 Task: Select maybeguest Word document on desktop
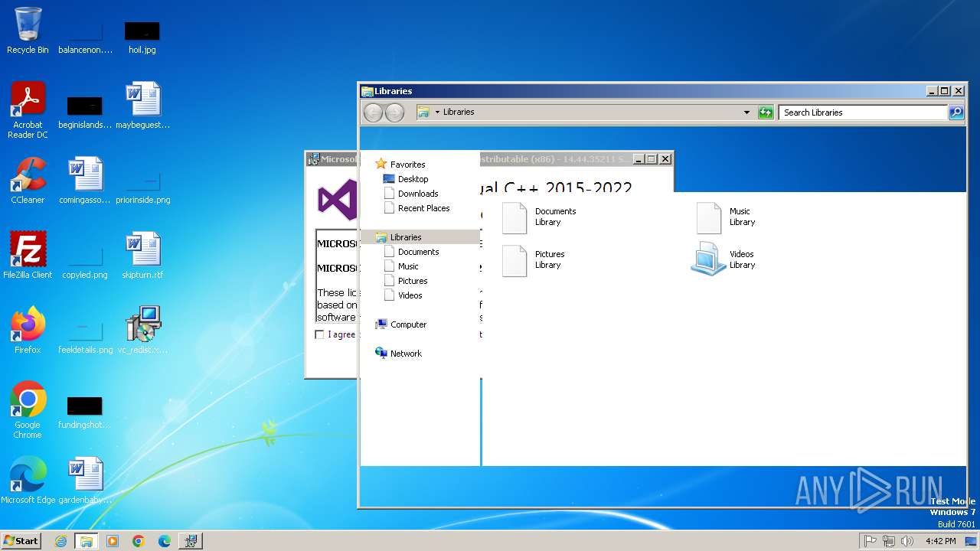(142, 106)
